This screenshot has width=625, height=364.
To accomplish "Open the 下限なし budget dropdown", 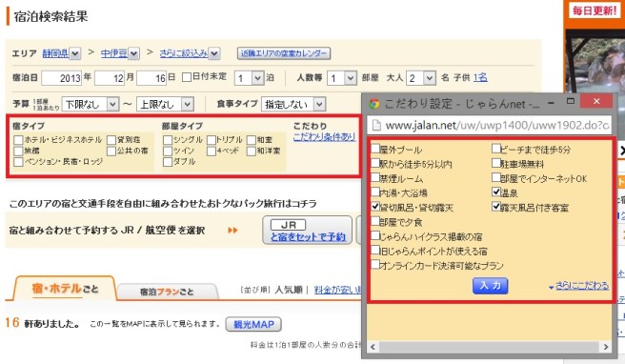I will (91, 105).
